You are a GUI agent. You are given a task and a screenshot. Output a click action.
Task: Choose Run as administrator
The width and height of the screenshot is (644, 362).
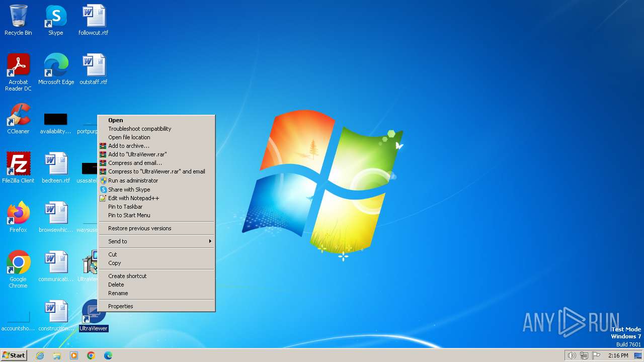click(x=156, y=180)
